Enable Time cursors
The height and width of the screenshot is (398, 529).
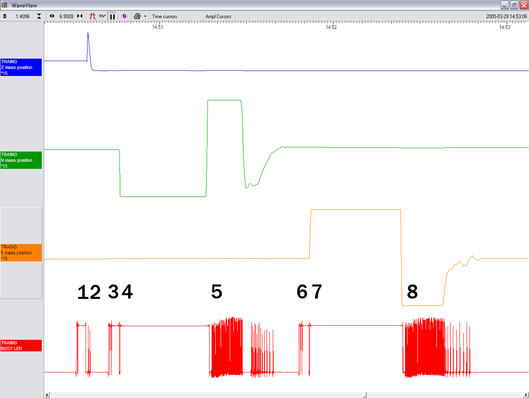pyautogui.click(x=164, y=16)
